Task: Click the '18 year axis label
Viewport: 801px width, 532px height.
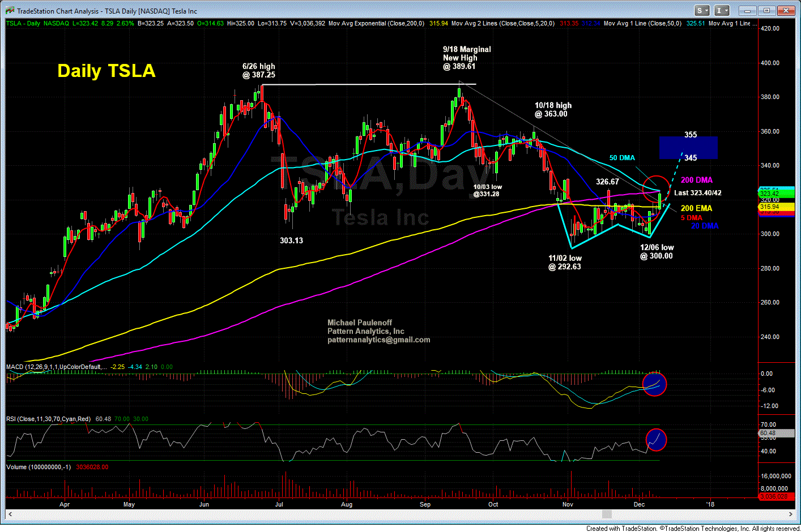Action: [710, 504]
